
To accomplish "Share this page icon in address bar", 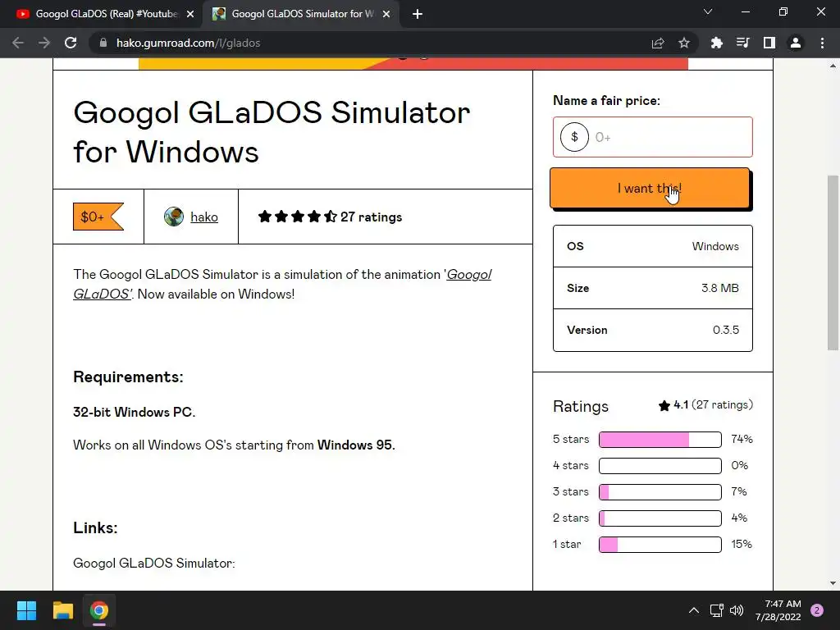I will 658,43.
